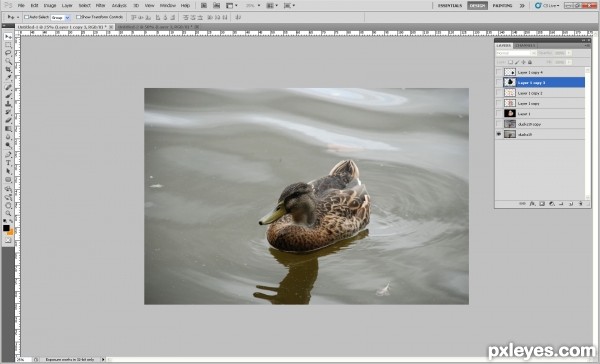The image size is (600, 364).
Task: Show the Layer 1 copy 4 layer
Action: click(x=499, y=72)
